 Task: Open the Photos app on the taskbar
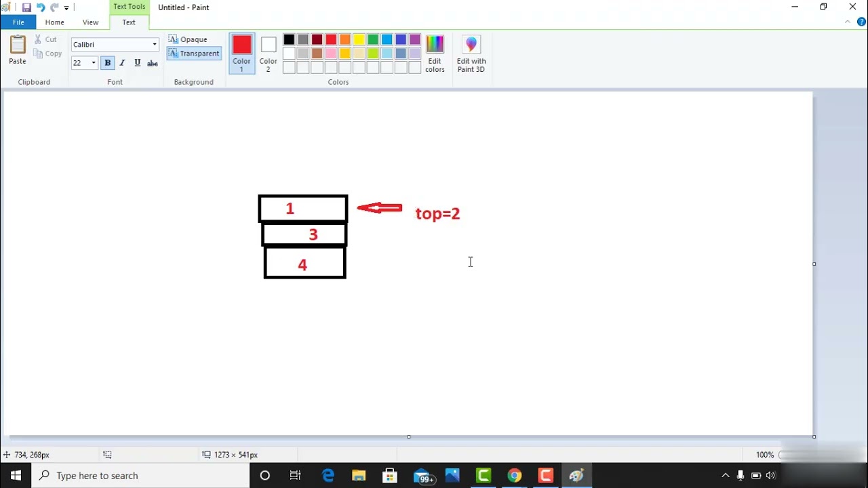point(452,476)
